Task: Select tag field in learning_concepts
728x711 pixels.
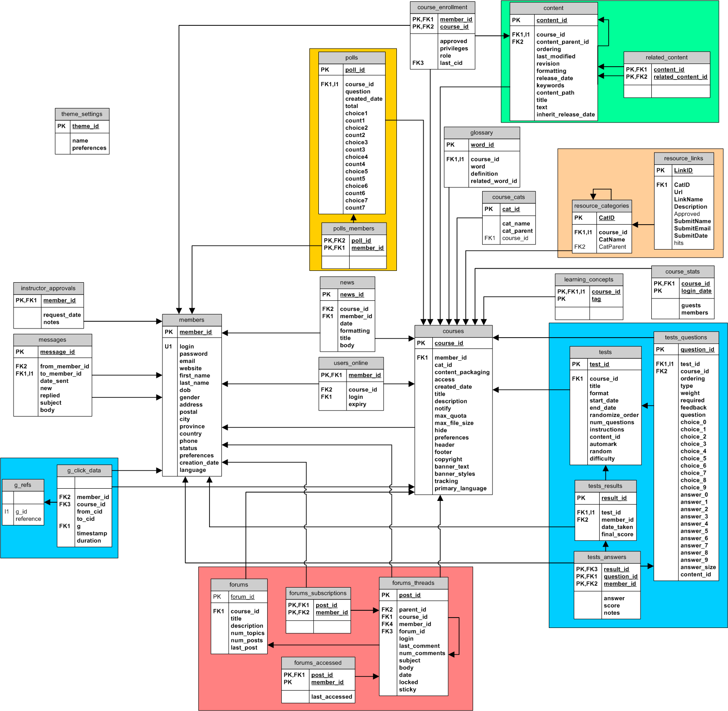Action: click(x=596, y=299)
